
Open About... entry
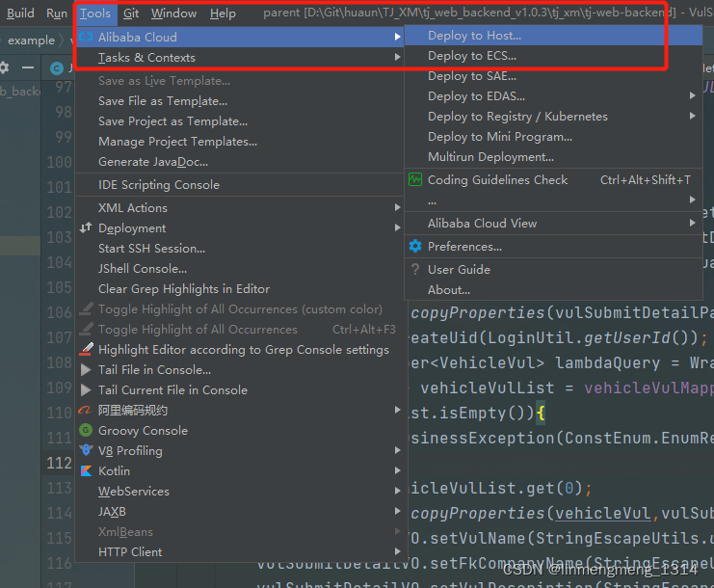coord(553,290)
